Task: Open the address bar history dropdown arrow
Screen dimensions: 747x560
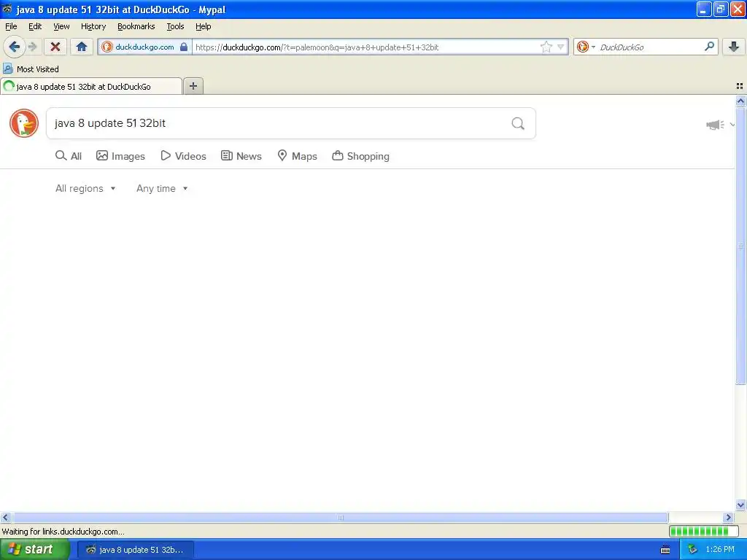Action: tap(561, 47)
